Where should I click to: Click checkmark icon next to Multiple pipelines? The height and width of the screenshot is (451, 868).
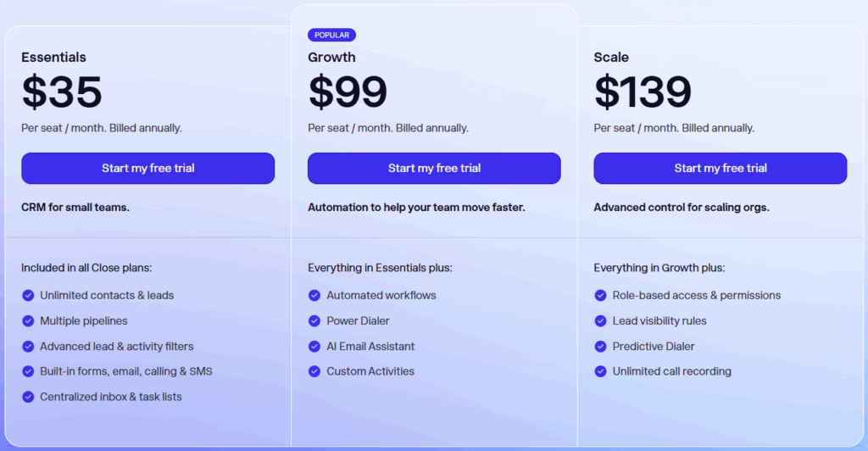(28, 320)
